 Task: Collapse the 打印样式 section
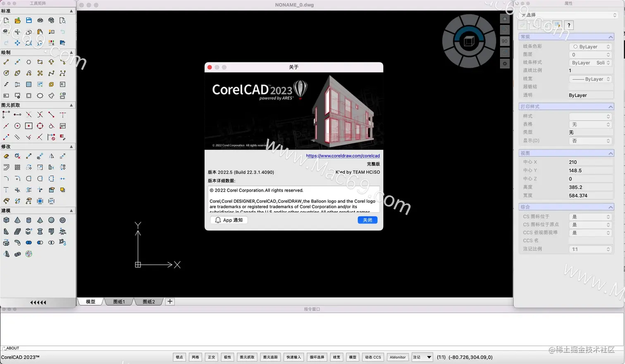coord(611,107)
